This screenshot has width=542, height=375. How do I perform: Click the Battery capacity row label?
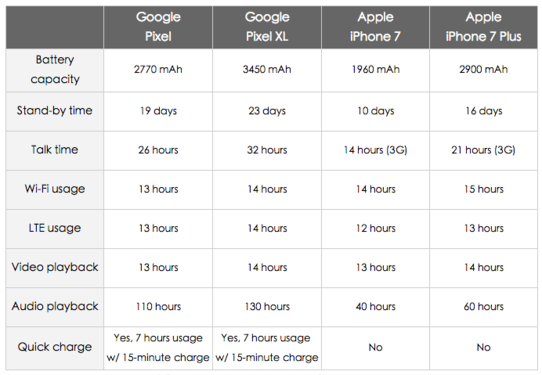point(55,70)
